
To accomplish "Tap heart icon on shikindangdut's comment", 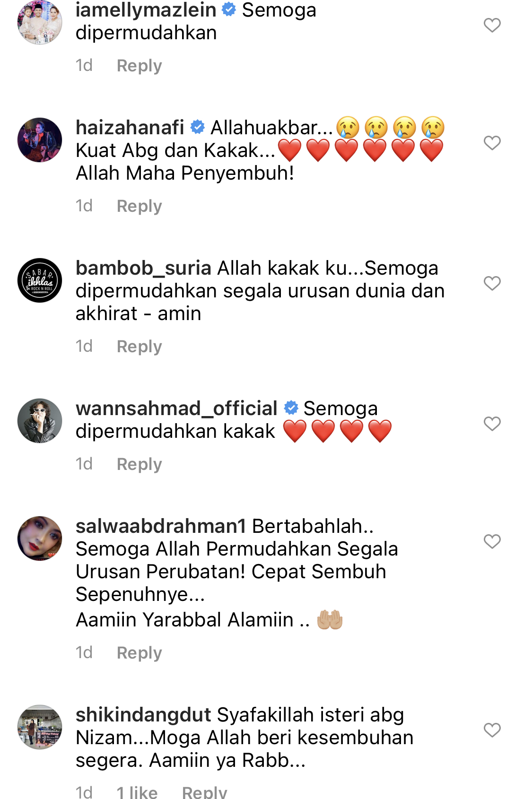I will 492,730.
